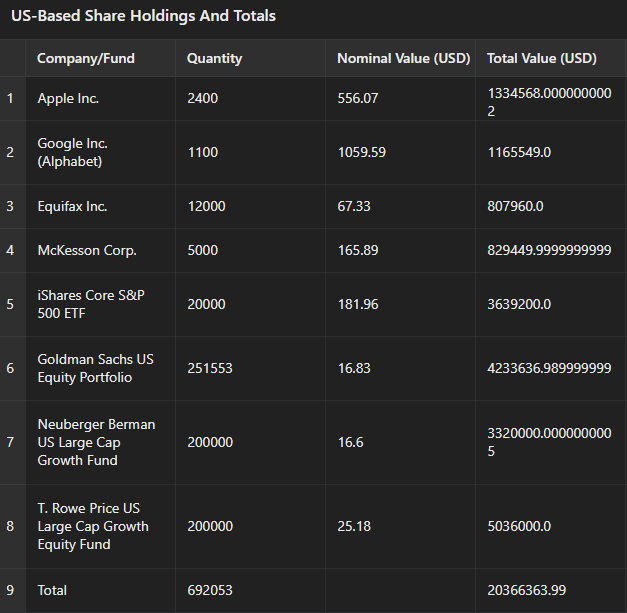Click nominal value 16.6
Image resolution: width=627 pixels, height=613 pixels.
[350, 442]
